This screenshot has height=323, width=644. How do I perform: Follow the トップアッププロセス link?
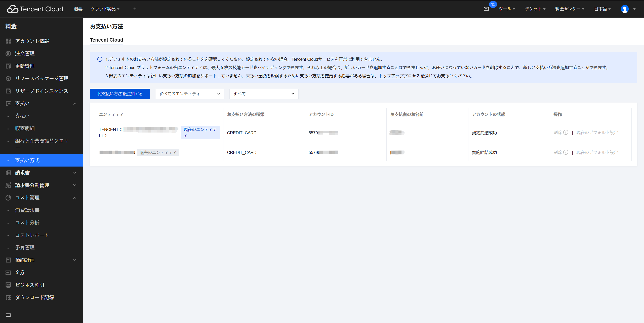[399, 76]
